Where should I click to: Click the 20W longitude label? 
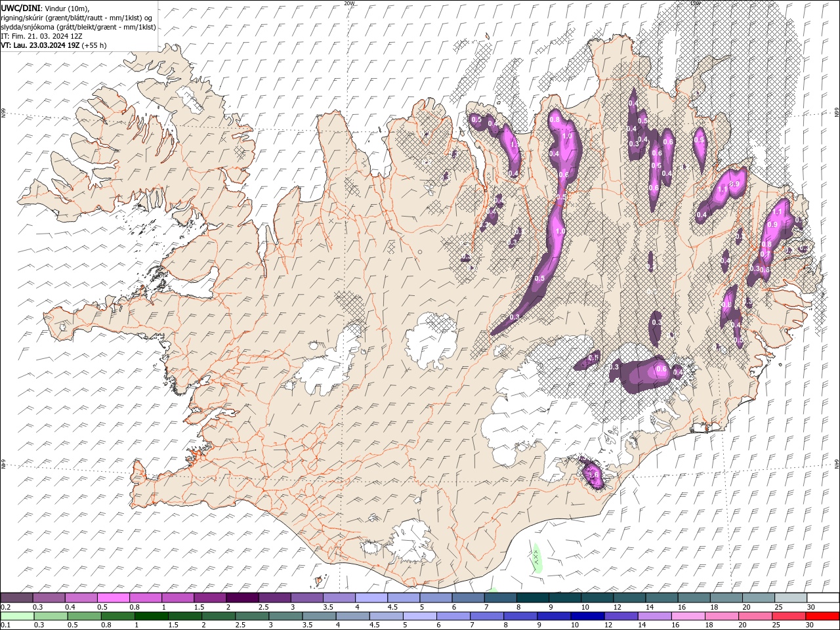[x=349, y=3]
